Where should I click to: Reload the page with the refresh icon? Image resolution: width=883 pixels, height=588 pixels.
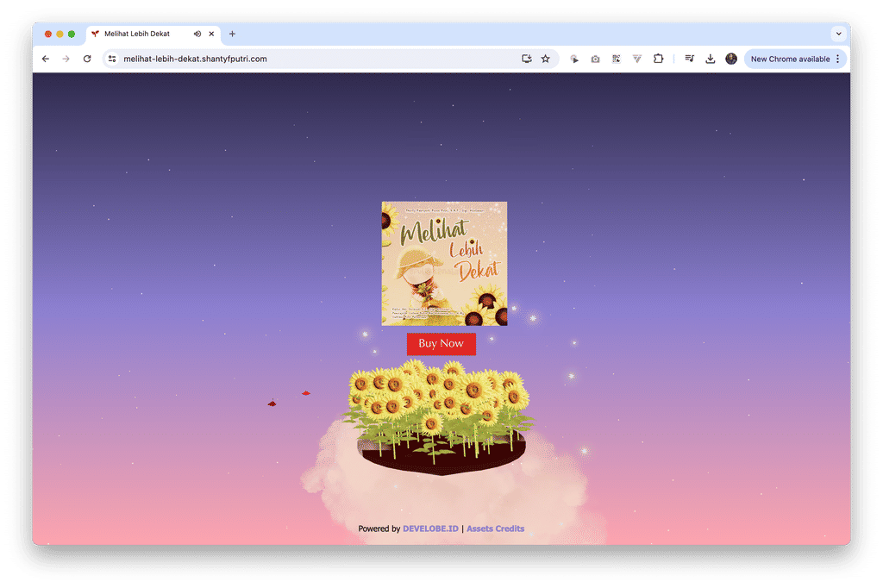tap(87, 59)
